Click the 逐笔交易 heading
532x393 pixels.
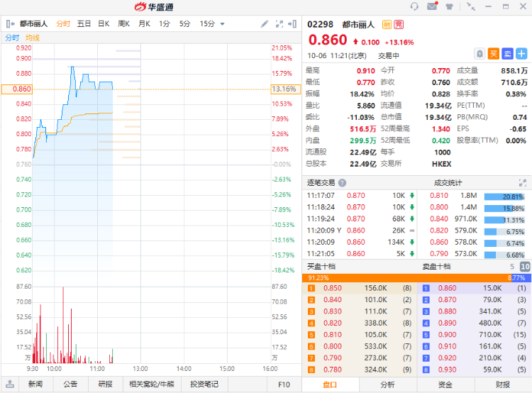(321, 183)
